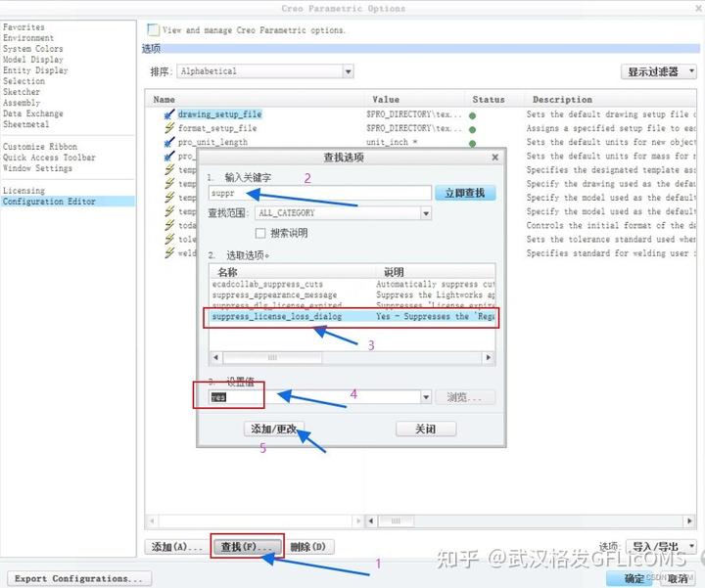
Task: Select ecadcollab_suppress_cuts result row
Action: pyautogui.click(x=352, y=285)
